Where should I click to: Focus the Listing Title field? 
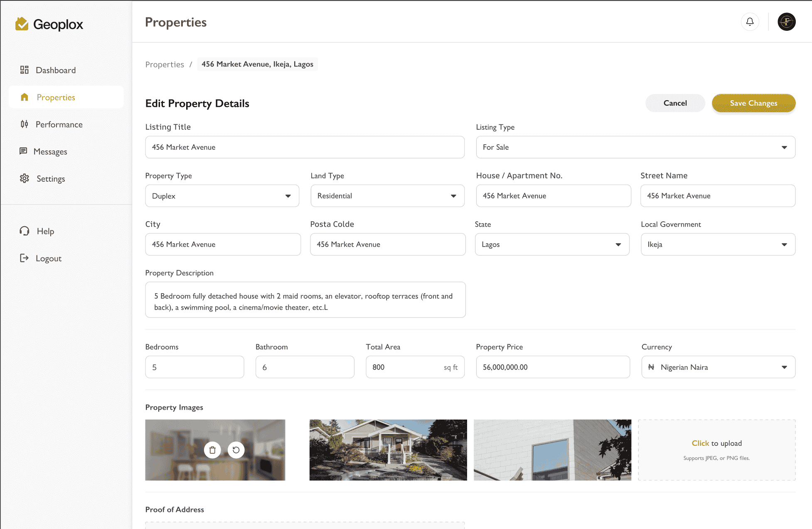pyautogui.click(x=305, y=147)
